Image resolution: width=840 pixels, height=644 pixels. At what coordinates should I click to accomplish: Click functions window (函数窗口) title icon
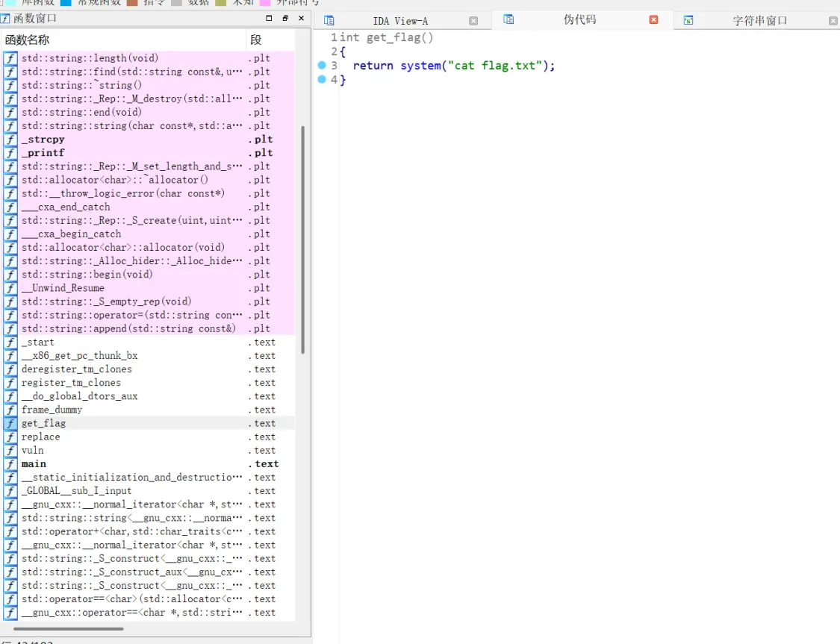(x=4, y=18)
